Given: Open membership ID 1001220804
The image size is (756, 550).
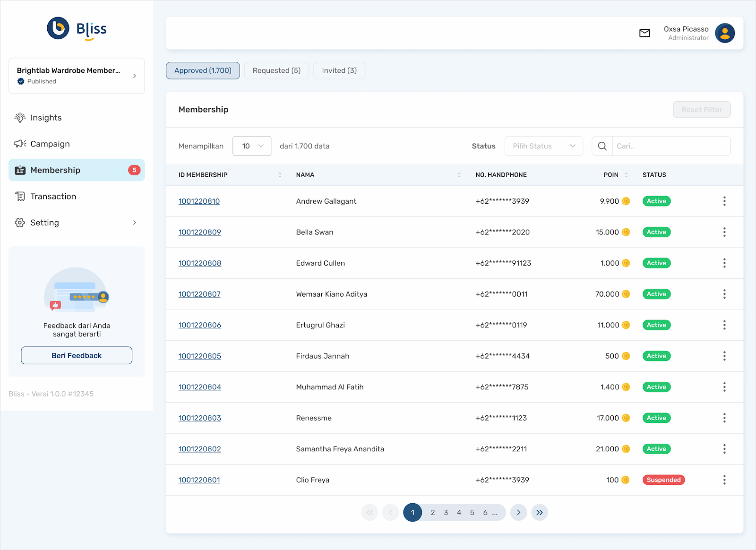Looking at the screenshot, I should tap(200, 387).
